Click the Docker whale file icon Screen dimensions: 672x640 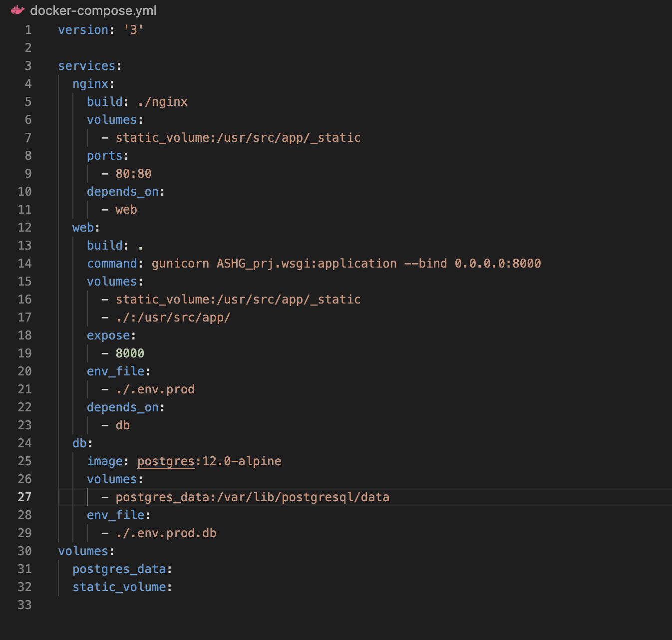pyautogui.click(x=17, y=10)
